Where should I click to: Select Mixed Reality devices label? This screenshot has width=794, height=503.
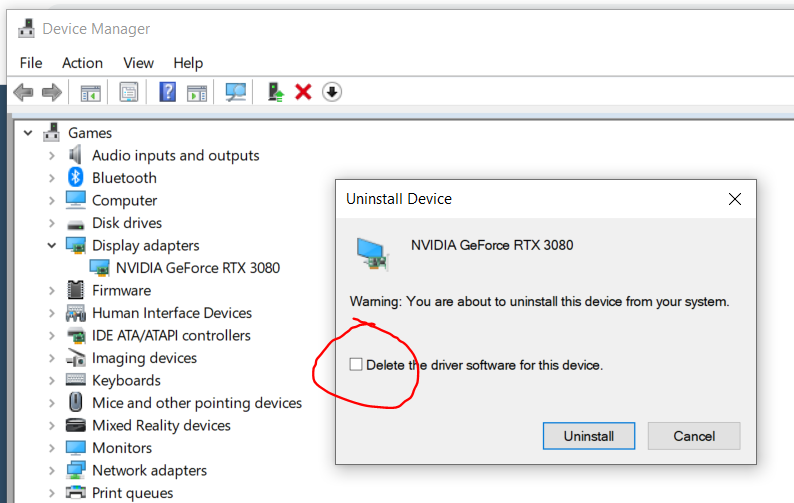(x=161, y=425)
